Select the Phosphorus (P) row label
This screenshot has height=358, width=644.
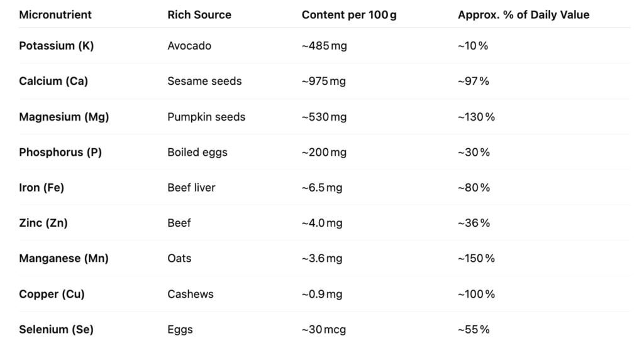60,152
